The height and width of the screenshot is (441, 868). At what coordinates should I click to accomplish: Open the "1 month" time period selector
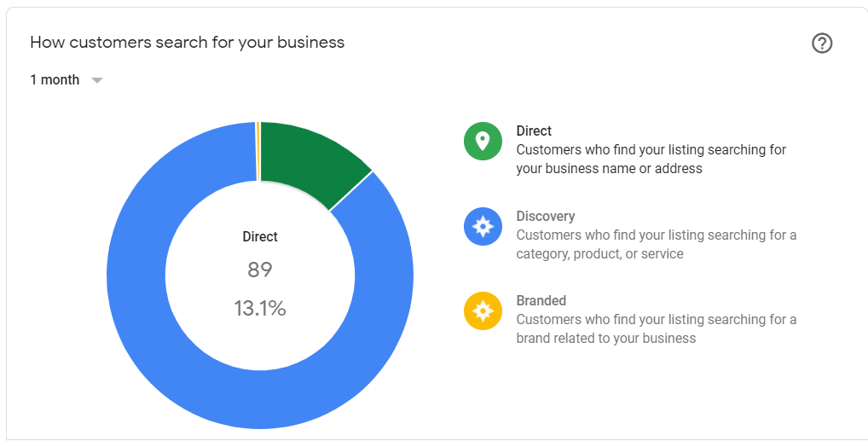[x=55, y=80]
